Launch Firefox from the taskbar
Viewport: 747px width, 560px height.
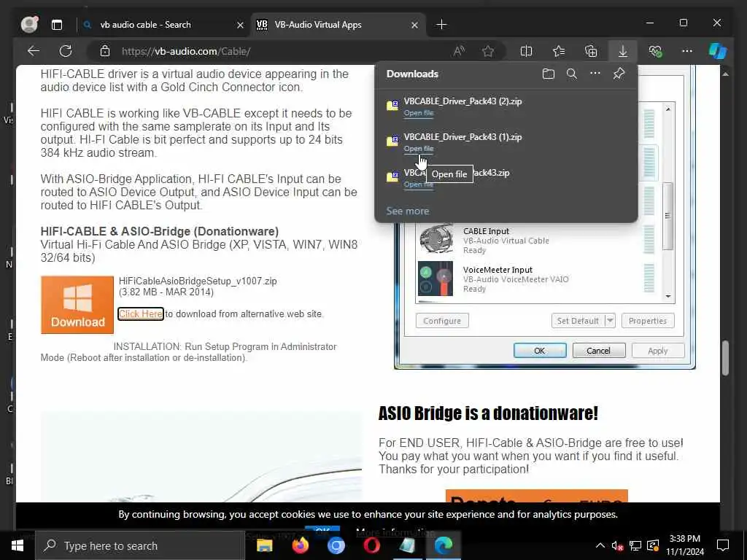(x=300, y=545)
